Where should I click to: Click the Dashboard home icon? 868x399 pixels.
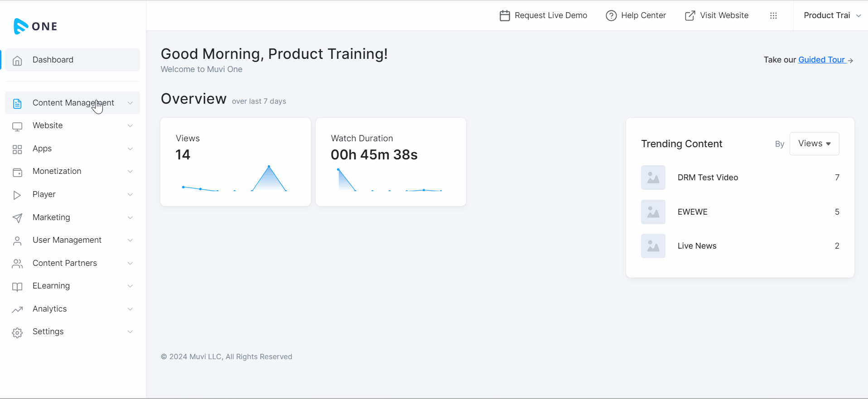(x=17, y=60)
